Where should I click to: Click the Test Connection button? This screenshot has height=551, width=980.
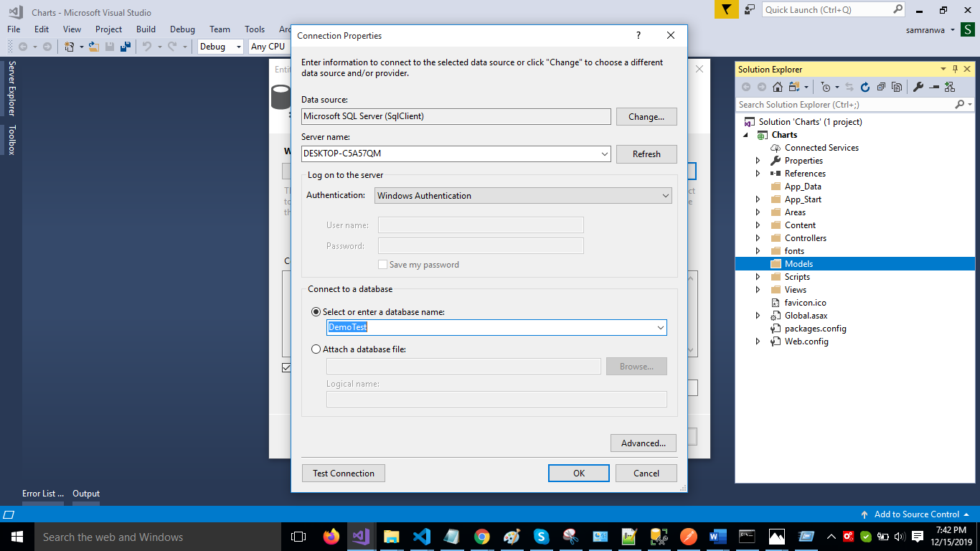coord(343,474)
